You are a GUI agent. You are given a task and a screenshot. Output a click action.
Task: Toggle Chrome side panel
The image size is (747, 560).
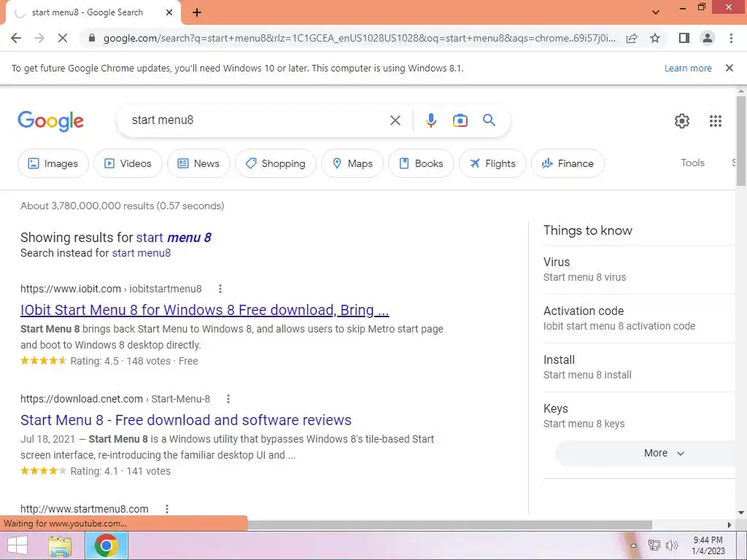point(684,38)
